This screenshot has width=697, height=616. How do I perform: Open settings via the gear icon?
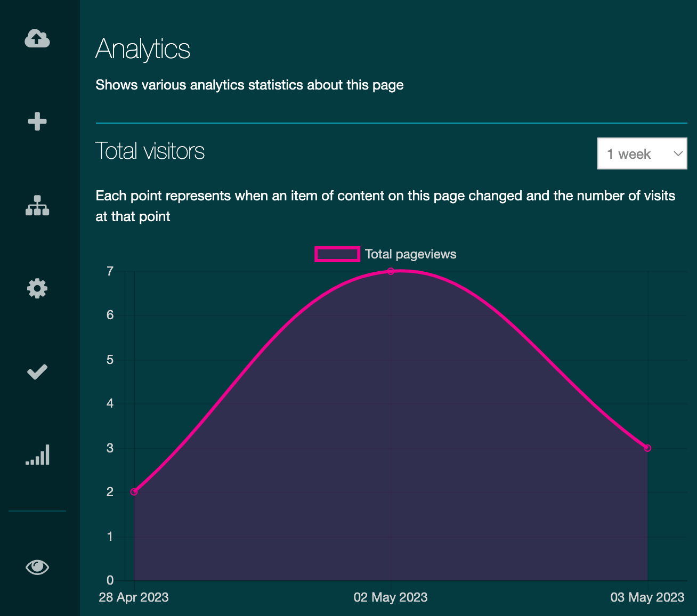pyautogui.click(x=37, y=288)
